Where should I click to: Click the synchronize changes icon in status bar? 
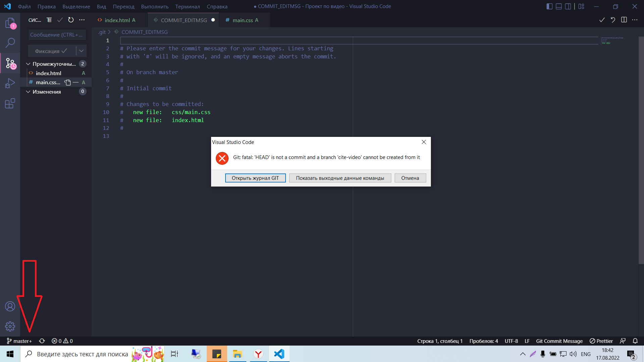[42, 341]
